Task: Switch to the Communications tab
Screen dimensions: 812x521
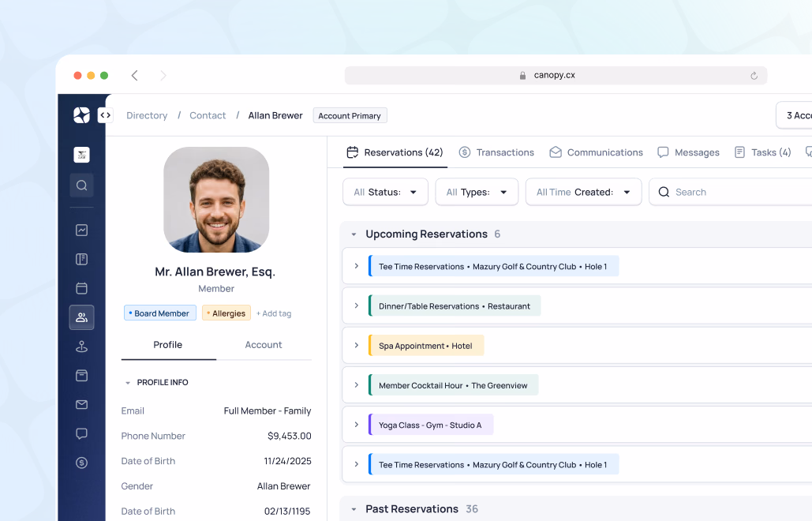Action: [x=596, y=152]
